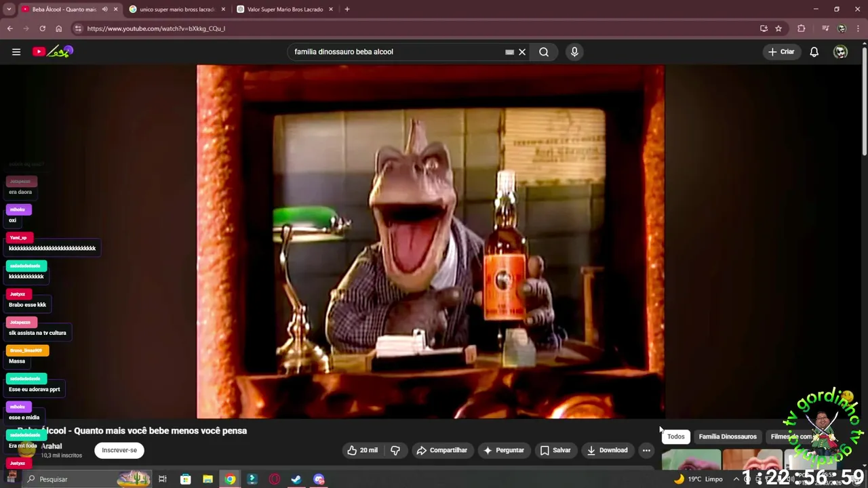Open the Steam taskbar icon
The width and height of the screenshot is (868, 488).
click(x=296, y=479)
